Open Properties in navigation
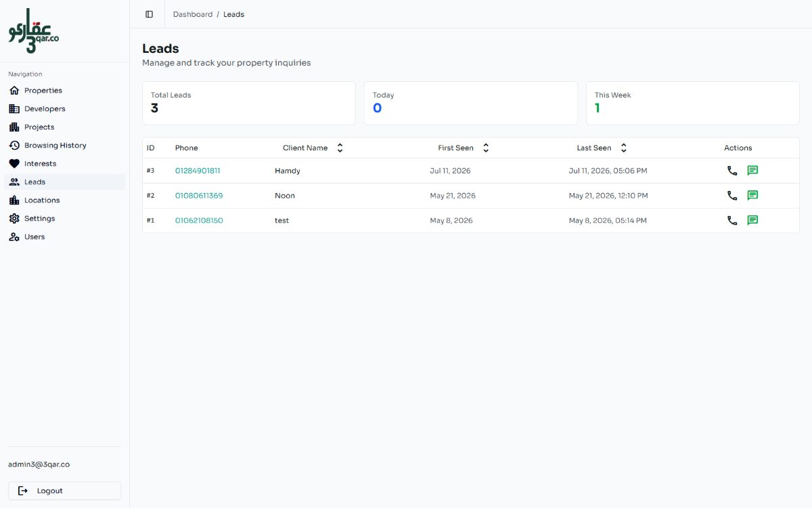The height and width of the screenshot is (508, 812). (65, 90)
